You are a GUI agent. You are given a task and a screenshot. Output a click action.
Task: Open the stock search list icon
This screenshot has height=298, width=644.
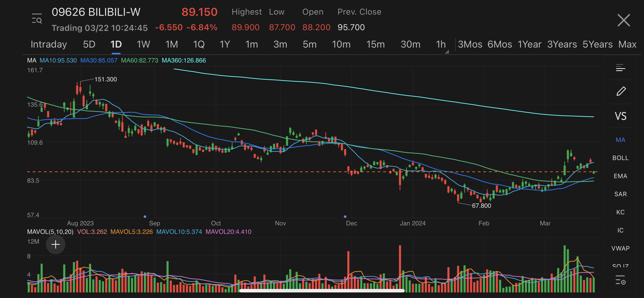point(37,19)
